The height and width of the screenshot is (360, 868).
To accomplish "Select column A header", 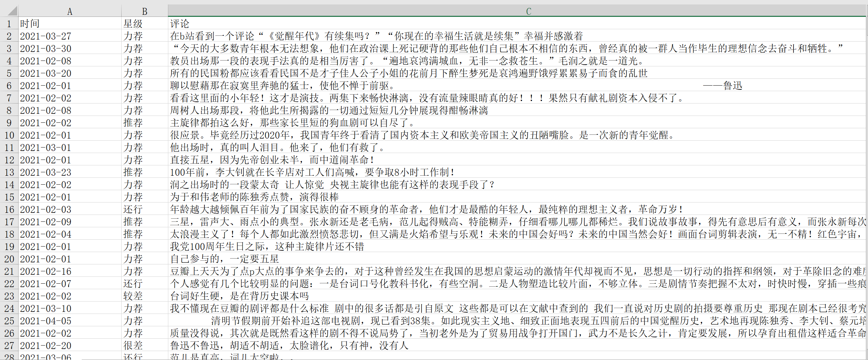I will (70, 11).
